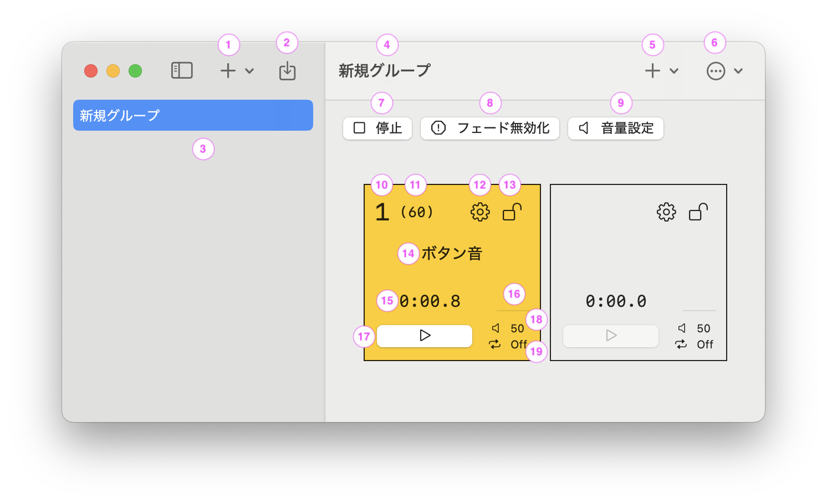Expand the chevron beside the right toolbar plus

674,71
